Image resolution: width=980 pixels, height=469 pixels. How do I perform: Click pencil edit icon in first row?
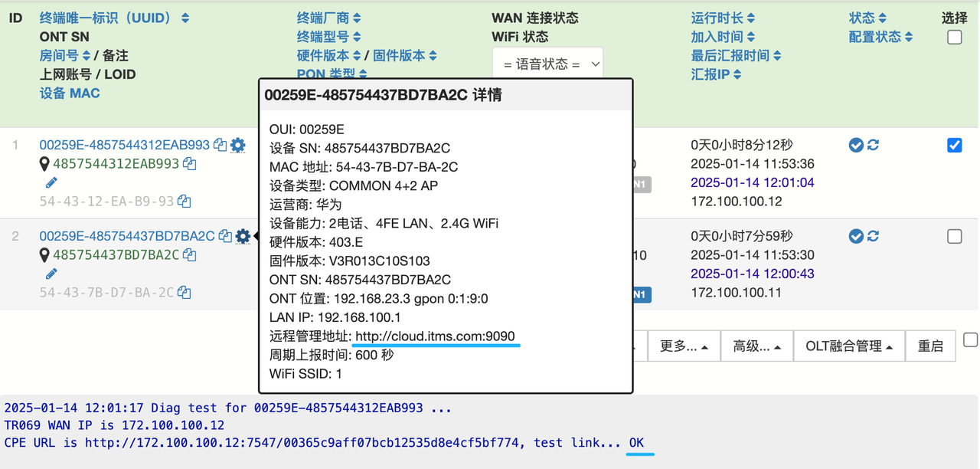click(51, 182)
